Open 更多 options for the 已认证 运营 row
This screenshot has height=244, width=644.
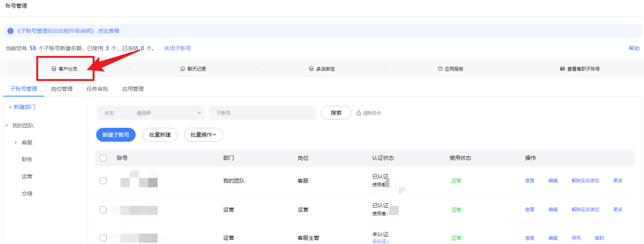click(x=618, y=210)
